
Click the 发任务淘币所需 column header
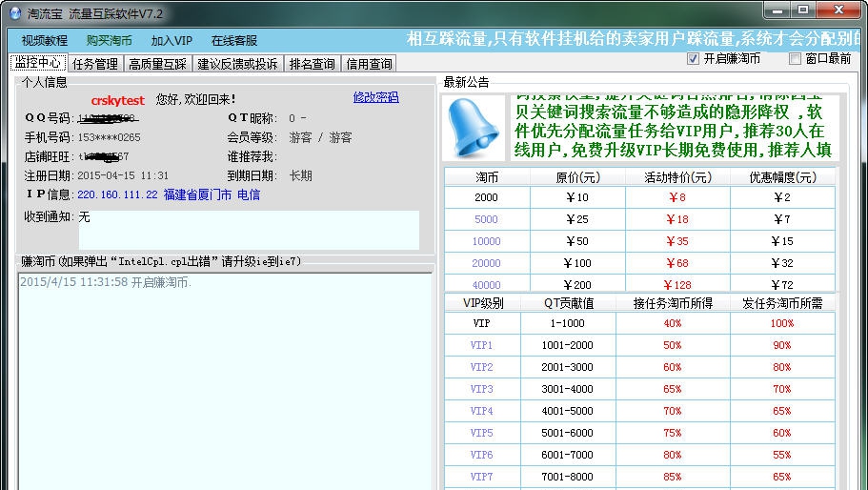[x=782, y=303]
